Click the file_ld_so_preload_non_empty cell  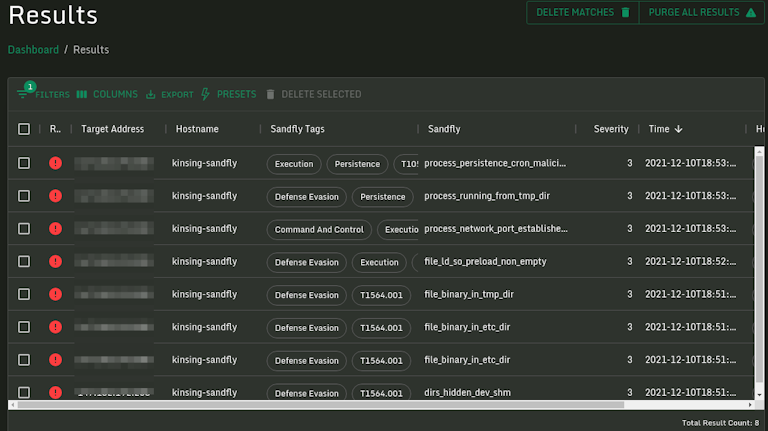pyautogui.click(x=485, y=262)
